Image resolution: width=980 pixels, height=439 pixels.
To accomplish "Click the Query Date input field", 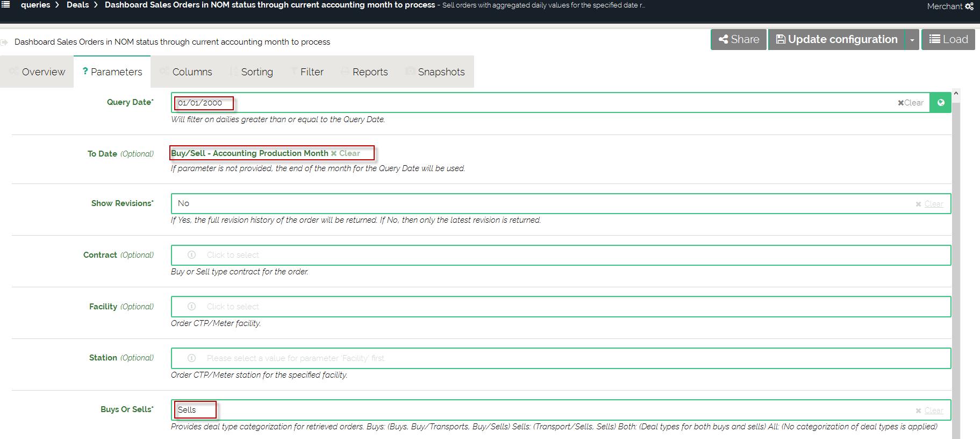I will 538,103.
